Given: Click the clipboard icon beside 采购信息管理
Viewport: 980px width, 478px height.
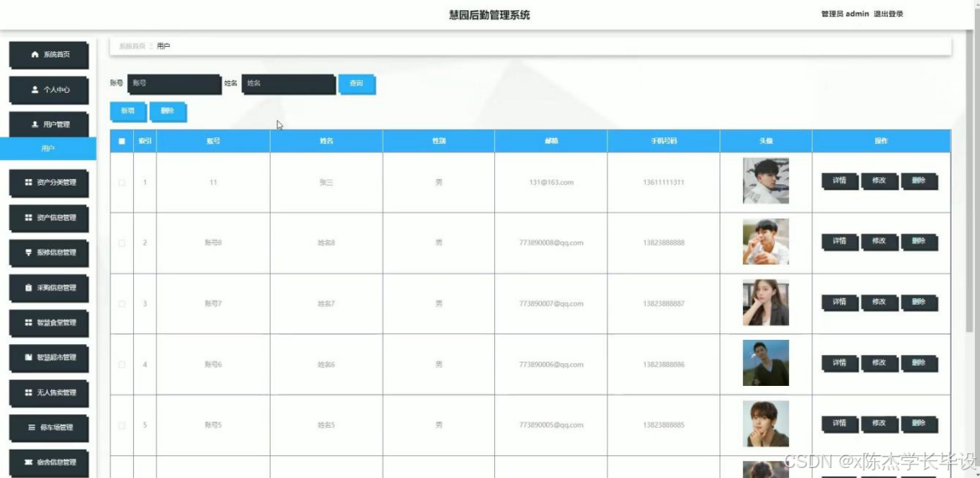Looking at the screenshot, I should coord(28,288).
